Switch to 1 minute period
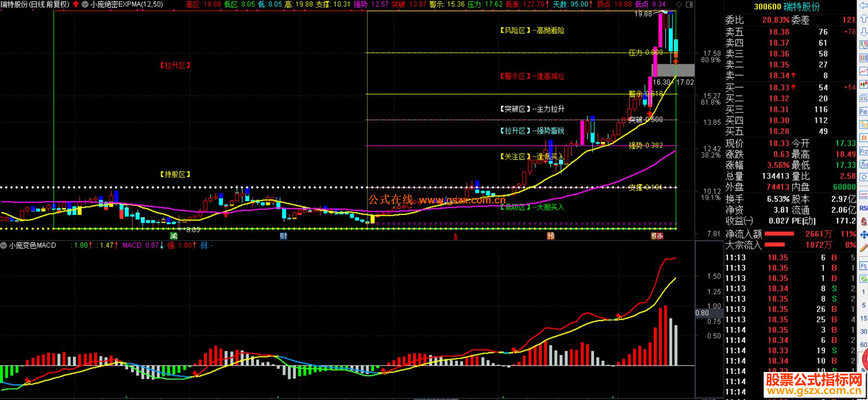This screenshot has height=400, width=868. coord(863,292)
